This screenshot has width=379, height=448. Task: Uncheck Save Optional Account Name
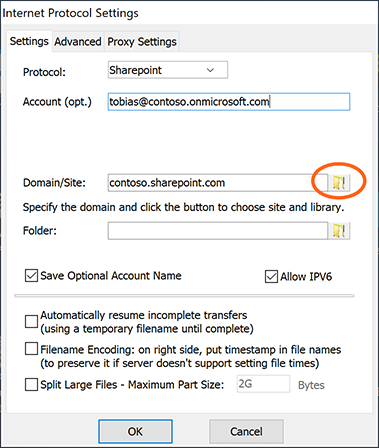tap(31, 276)
